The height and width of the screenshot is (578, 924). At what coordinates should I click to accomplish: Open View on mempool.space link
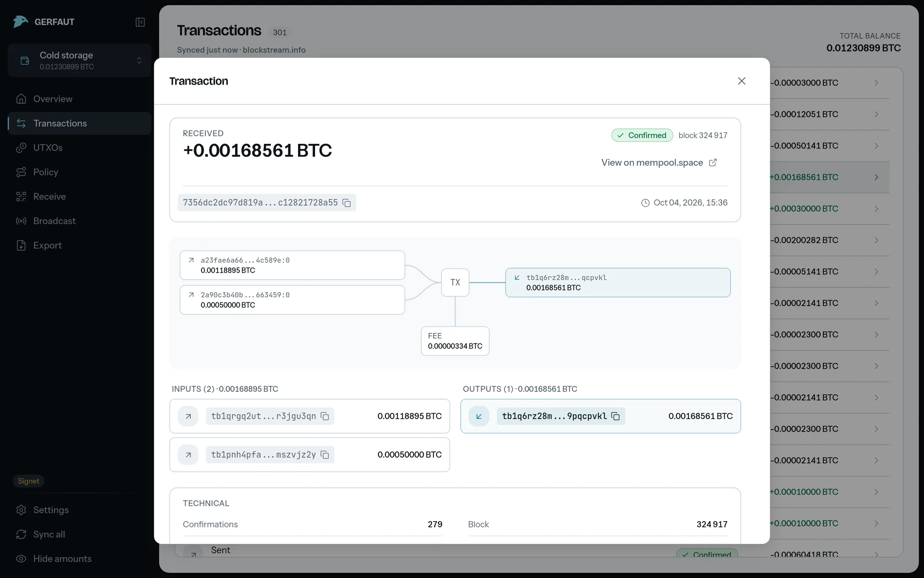pos(659,163)
